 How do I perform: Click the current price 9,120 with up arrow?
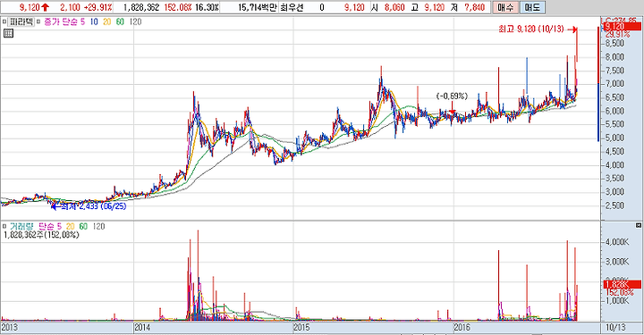[34, 7]
